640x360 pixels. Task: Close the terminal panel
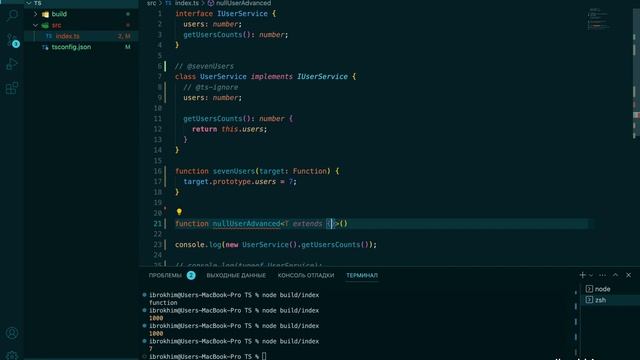629,275
